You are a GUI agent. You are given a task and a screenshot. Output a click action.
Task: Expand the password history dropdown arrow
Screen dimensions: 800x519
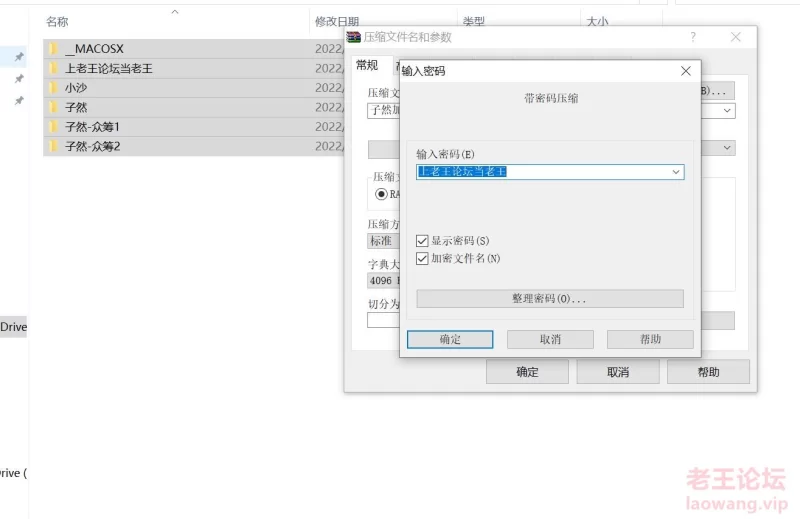[x=676, y=172]
